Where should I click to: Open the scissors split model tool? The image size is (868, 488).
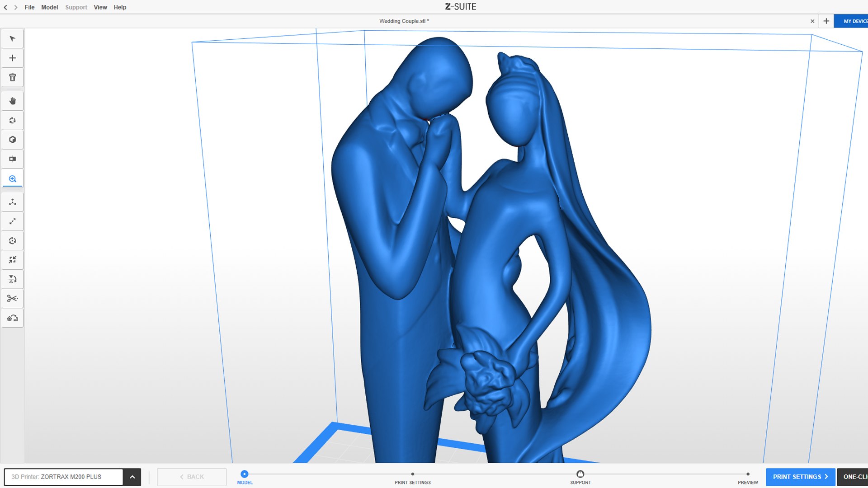pyautogui.click(x=13, y=299)
